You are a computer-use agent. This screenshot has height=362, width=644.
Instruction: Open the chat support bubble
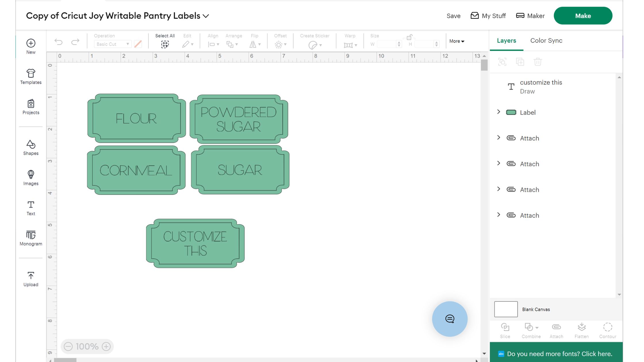[x=450, y=319]
